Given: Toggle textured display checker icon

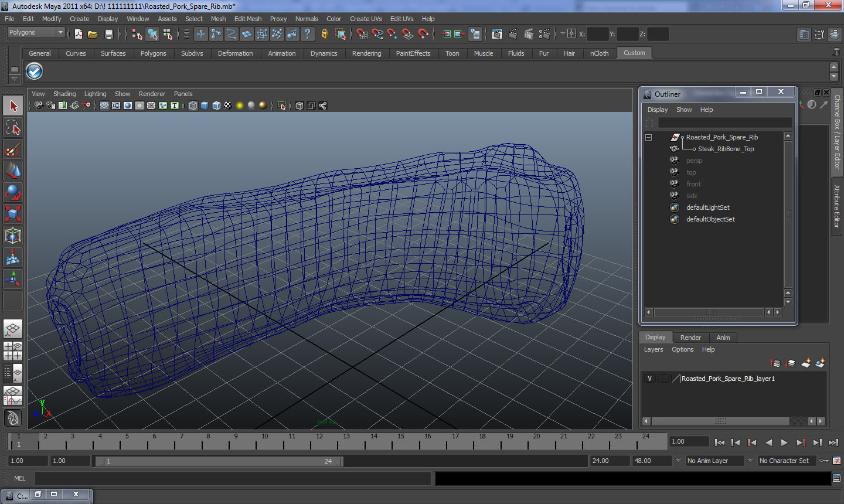Looking at the screenshot, I should [228, 105].
